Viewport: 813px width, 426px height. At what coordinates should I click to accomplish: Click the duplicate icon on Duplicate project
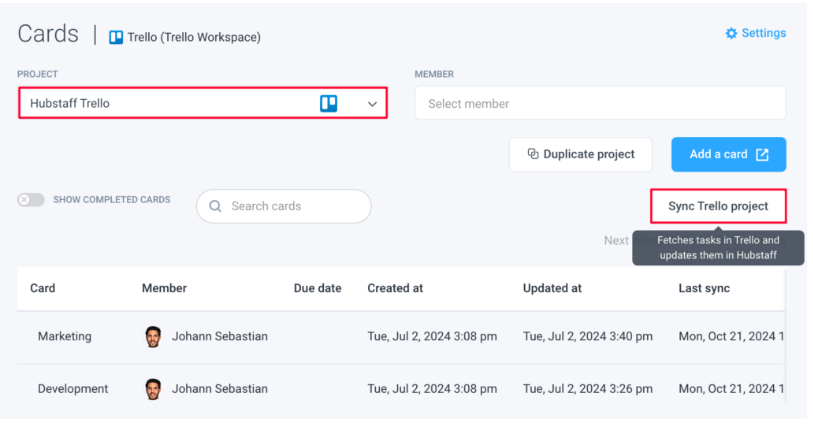click(x=533, y=154)
